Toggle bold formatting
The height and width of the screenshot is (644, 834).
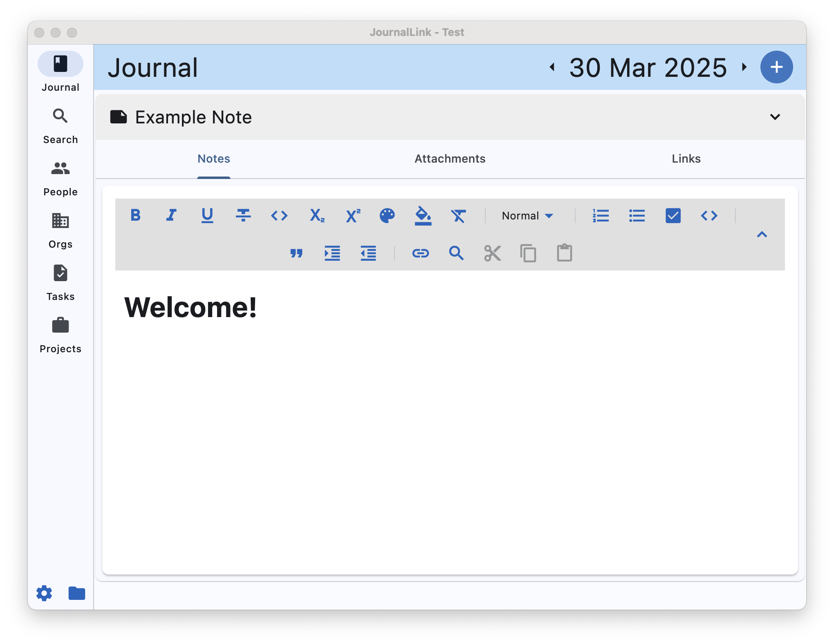coord(135,215)
